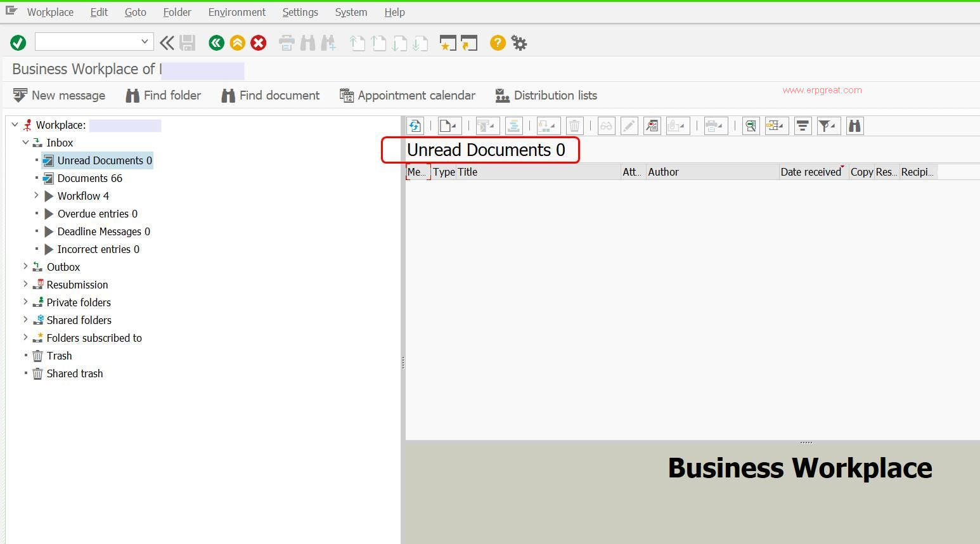Click the filter funnel icon
Image resolution: width=980 pixels, height=544 pixels.
tap(827, 126)
